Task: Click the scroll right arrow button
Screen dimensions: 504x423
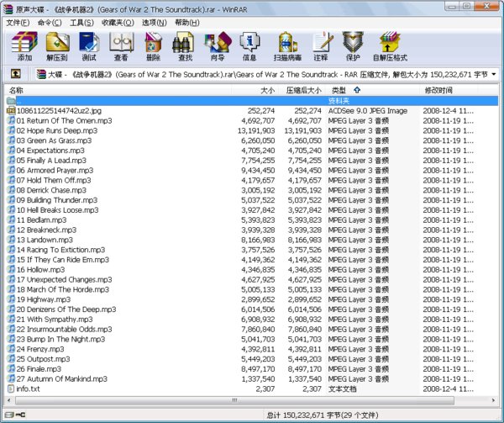Action: pyautogui.click(x=493, y=400)
